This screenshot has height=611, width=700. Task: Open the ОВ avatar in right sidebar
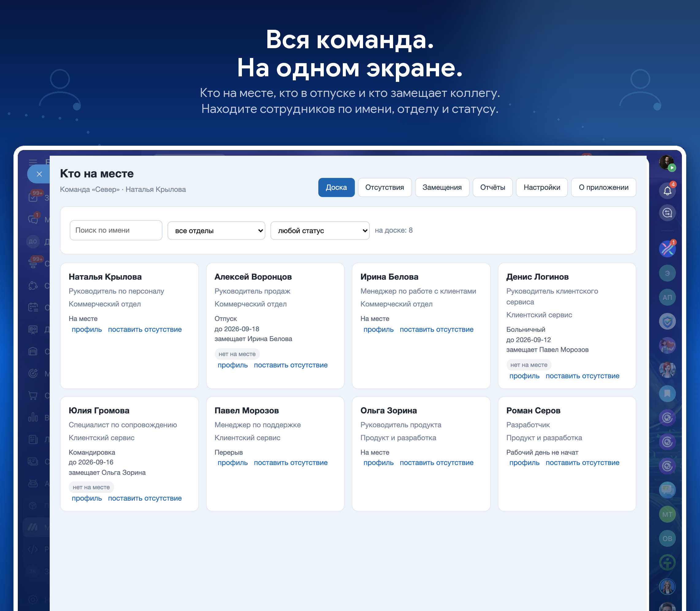pos(667,538)
